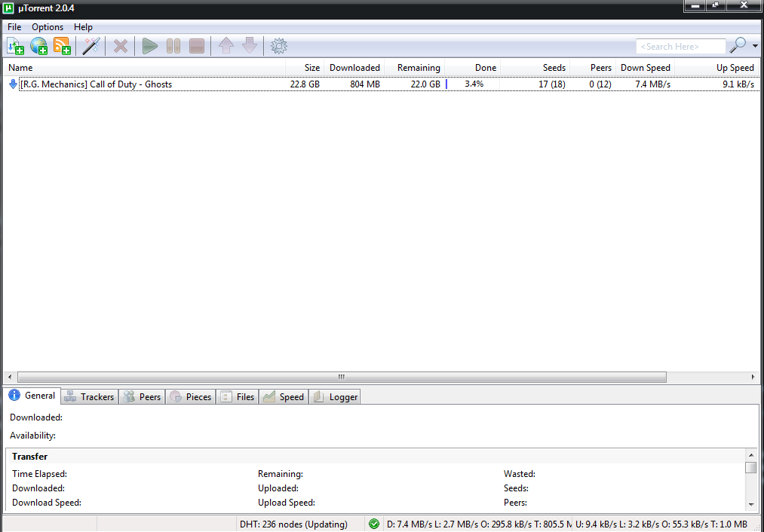Open the Help menu
The image size is (764, 532).
click(x=83, y=27)
